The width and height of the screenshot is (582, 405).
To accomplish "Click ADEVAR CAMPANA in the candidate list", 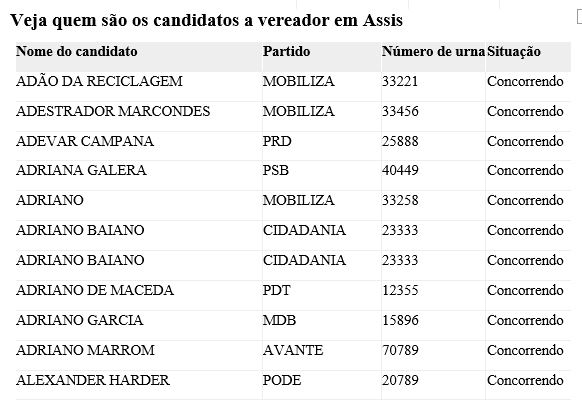I will tap(85, 141).
